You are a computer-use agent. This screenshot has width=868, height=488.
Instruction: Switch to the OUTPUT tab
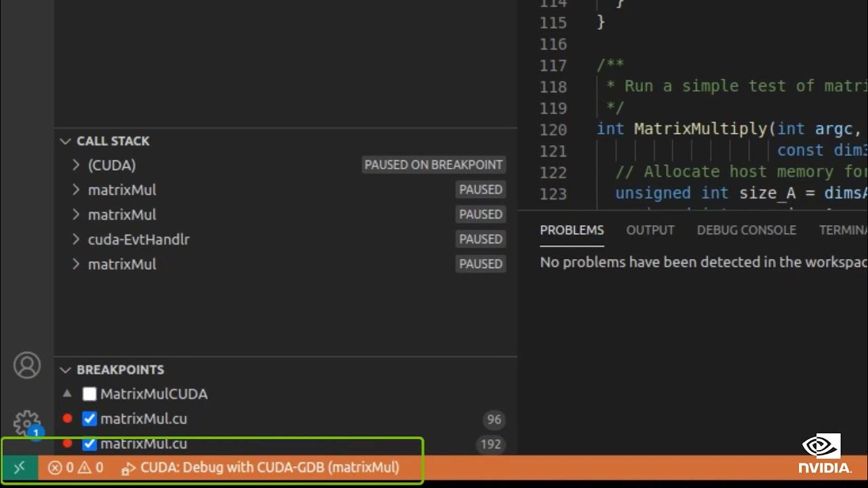pyautogui.click(x=650, y=230)
